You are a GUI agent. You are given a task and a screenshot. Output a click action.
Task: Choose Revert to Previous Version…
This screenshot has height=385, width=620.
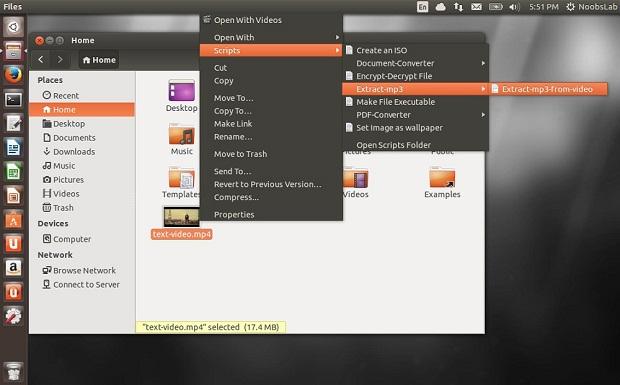pyautogui.click(x=271, y=184)
